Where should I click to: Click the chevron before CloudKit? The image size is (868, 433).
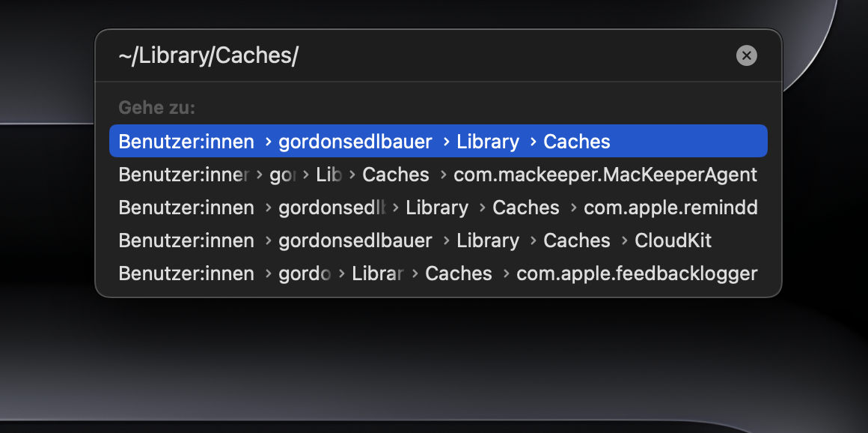pos(623,240)
